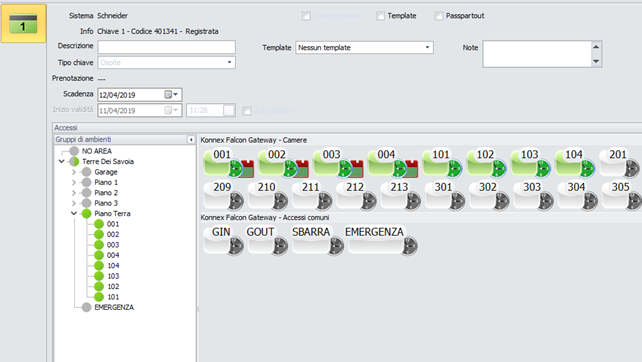Image resolution: width=642 pixels, height=362 pixels.
Task: Open the Template dropdown list
Action: tap(427, 48)
